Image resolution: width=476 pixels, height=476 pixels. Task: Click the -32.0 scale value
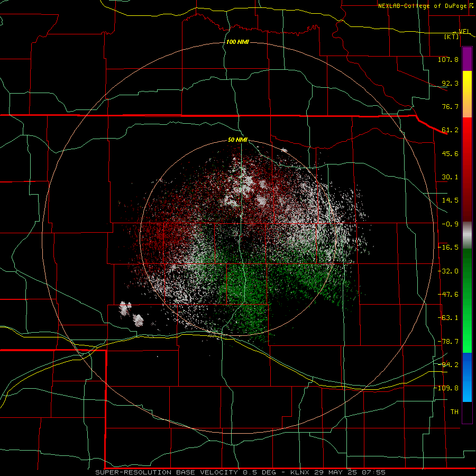[448, 271]
